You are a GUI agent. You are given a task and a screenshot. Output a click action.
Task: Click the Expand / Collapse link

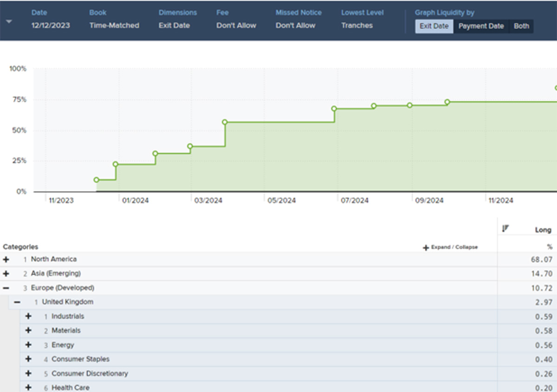click(454, 247)
